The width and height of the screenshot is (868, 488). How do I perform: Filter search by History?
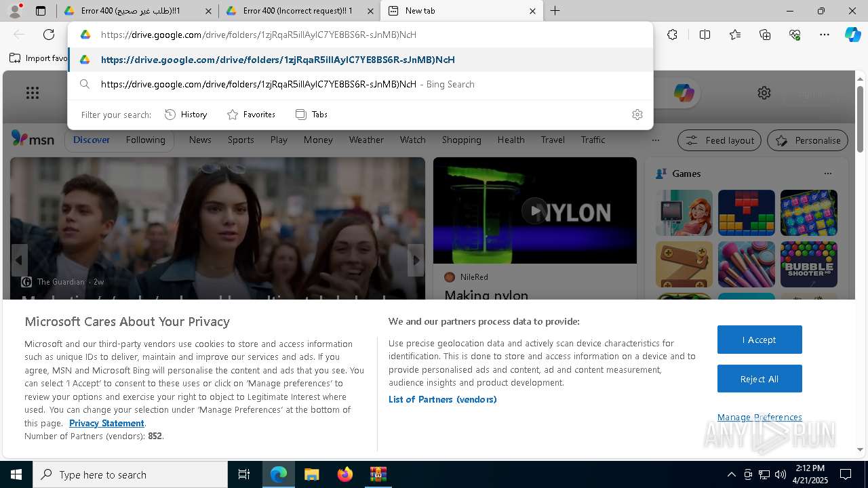click(x=186, y=115)
